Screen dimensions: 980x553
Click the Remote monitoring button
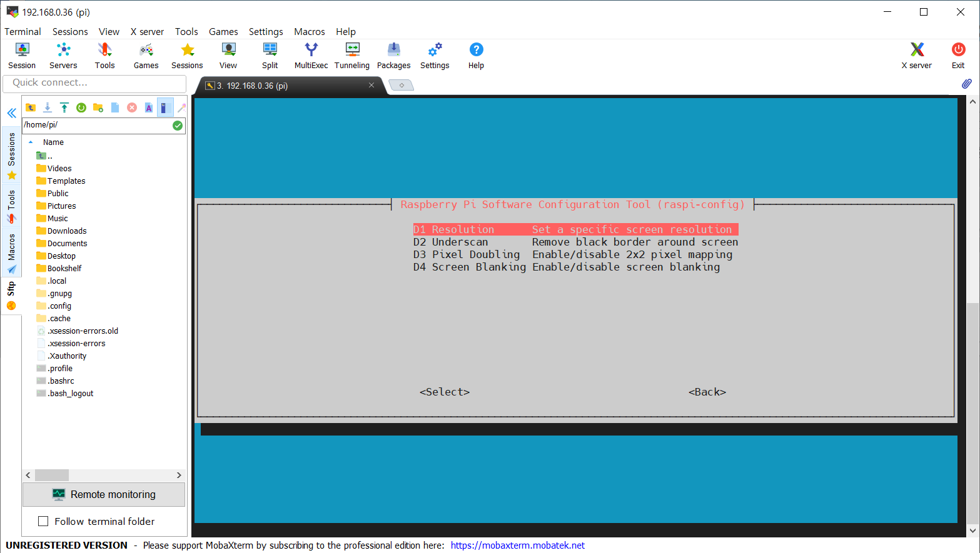pos(104,494)
